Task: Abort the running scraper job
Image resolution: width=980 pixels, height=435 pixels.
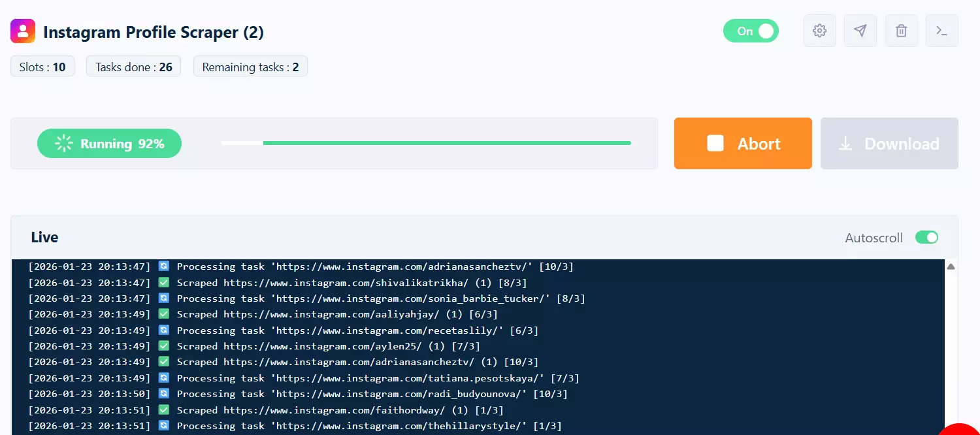Action: click(743, 144)
